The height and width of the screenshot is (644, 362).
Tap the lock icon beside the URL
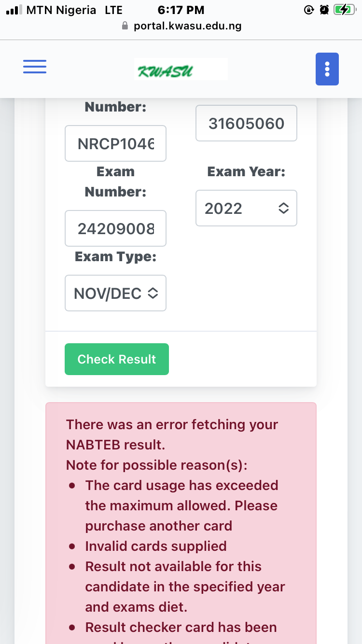(125, 26)
